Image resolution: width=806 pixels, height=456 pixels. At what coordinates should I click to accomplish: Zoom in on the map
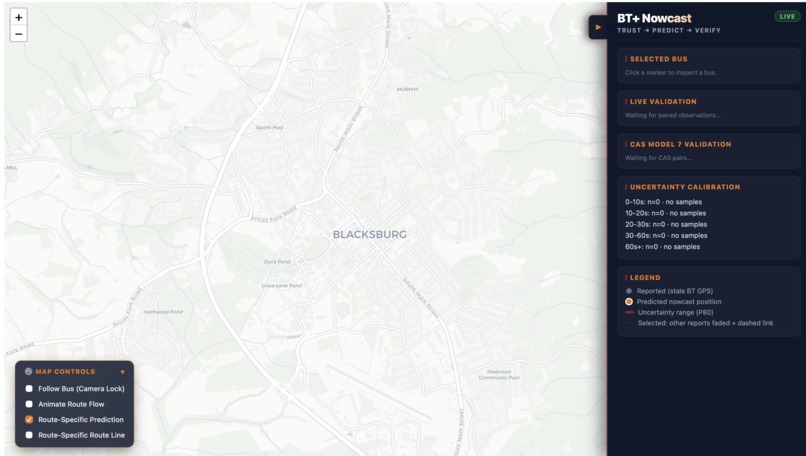19,17
